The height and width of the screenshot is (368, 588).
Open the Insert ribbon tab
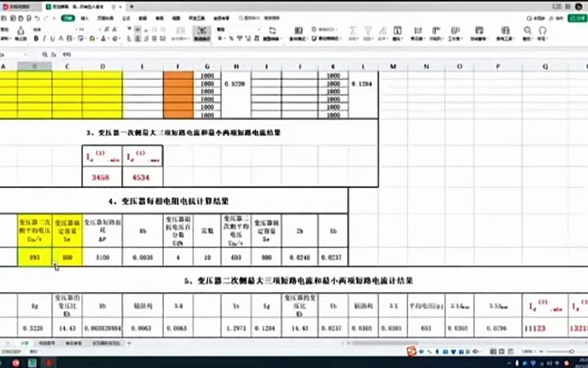pyautogui.click(x=85, y=18)
